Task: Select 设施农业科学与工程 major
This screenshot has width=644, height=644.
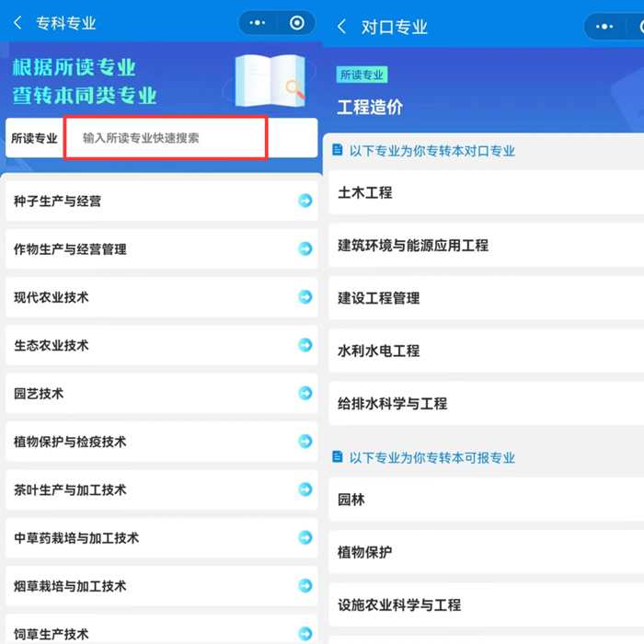Action: coord(399,605)
